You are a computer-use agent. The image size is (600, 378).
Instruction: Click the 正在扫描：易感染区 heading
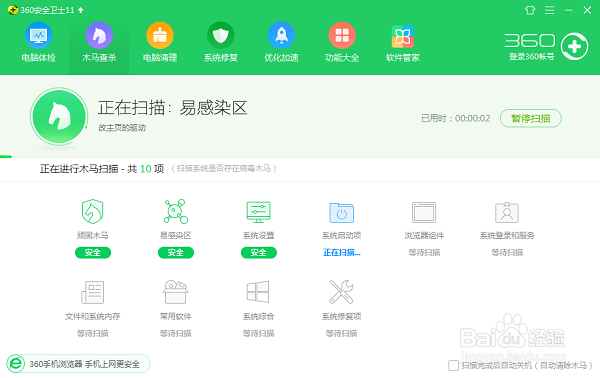172,108
